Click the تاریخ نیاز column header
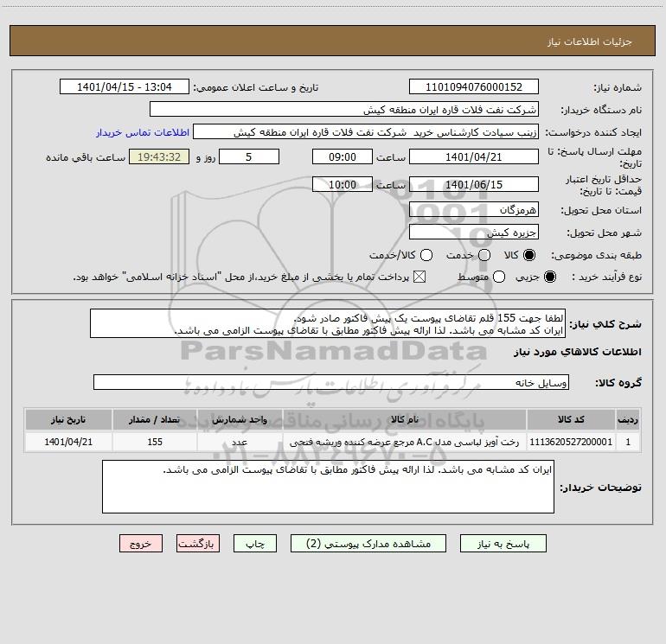Viewport: 666px width, 644px height. [68, 419]
